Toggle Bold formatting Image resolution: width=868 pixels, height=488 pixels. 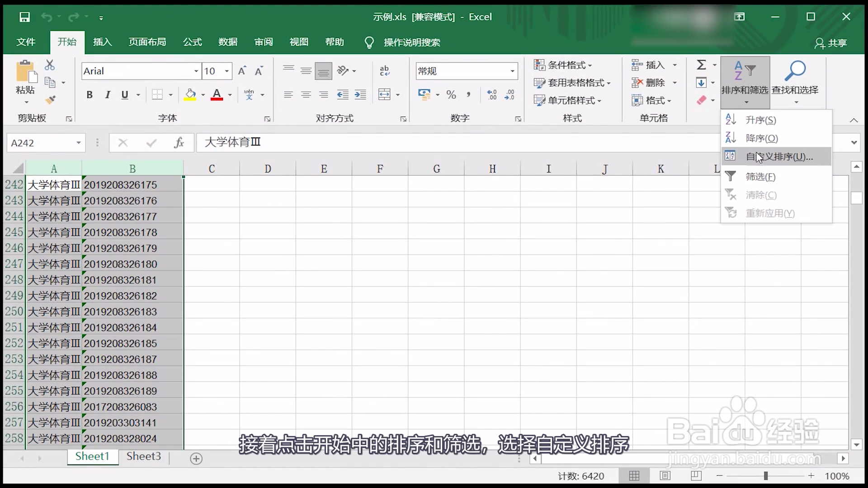pos(90,94)
